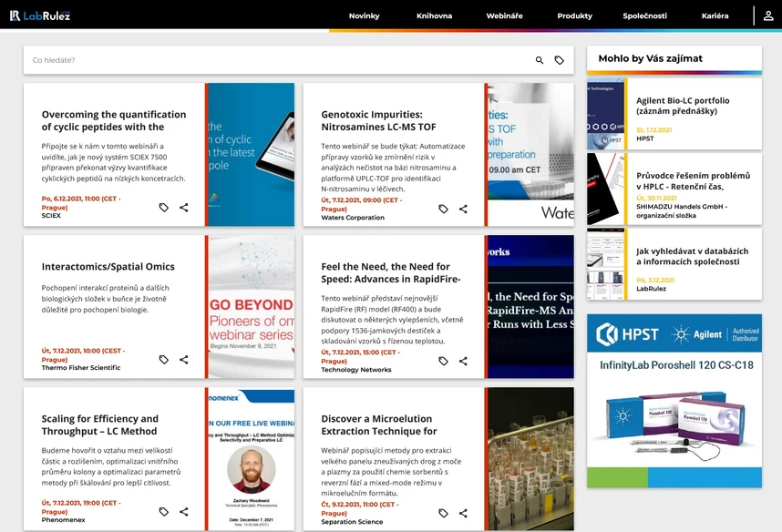Click the 'Mohlo by Vás zajímat' heading
The image size is (782, 532).
coord(651,58)
